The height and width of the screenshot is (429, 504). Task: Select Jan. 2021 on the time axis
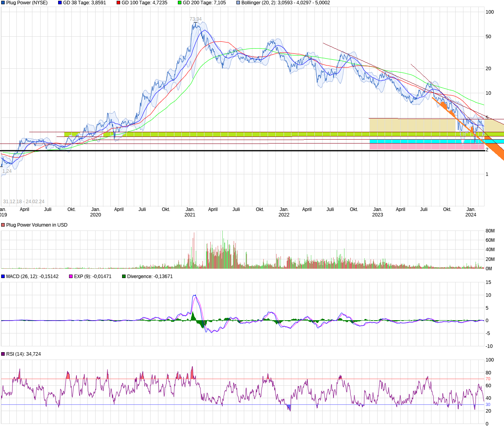190,212
